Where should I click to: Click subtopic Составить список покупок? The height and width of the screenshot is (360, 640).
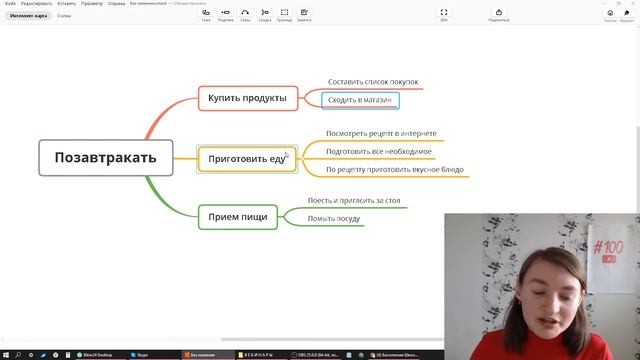coord(373,82)
